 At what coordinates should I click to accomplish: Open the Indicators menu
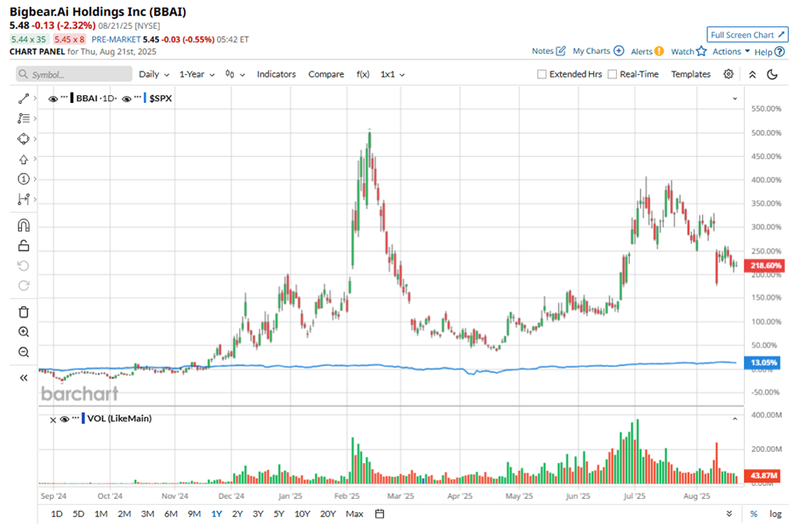(276, 74)
